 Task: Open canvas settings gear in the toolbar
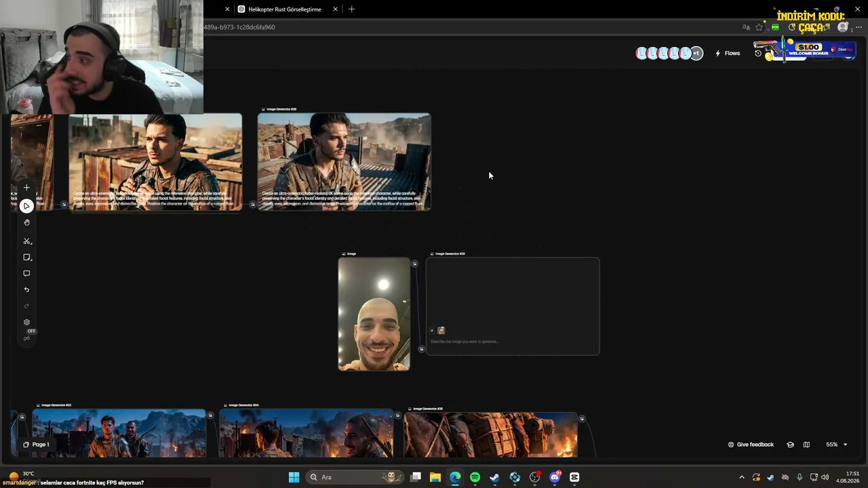[x=26, y=323]
